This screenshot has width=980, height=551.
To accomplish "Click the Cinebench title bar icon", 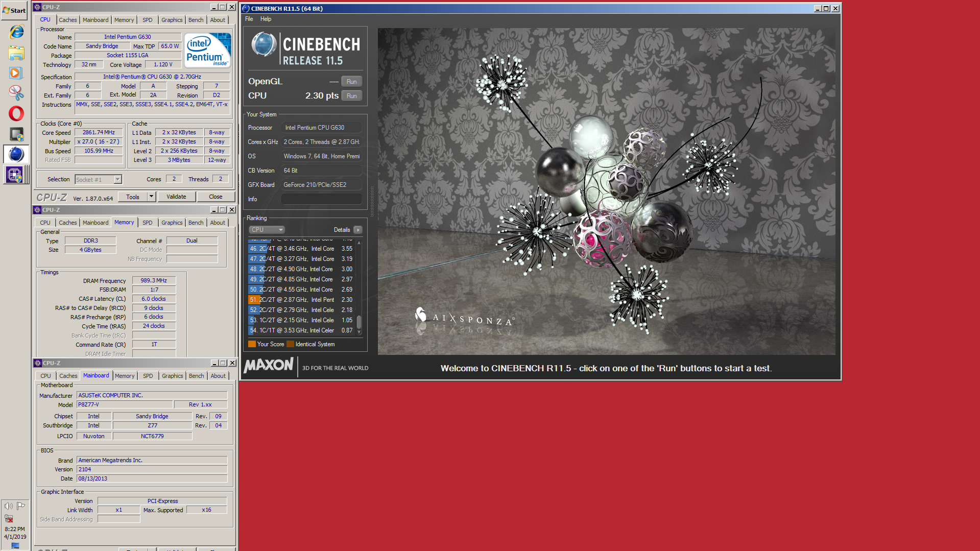I will click(246, 8).
